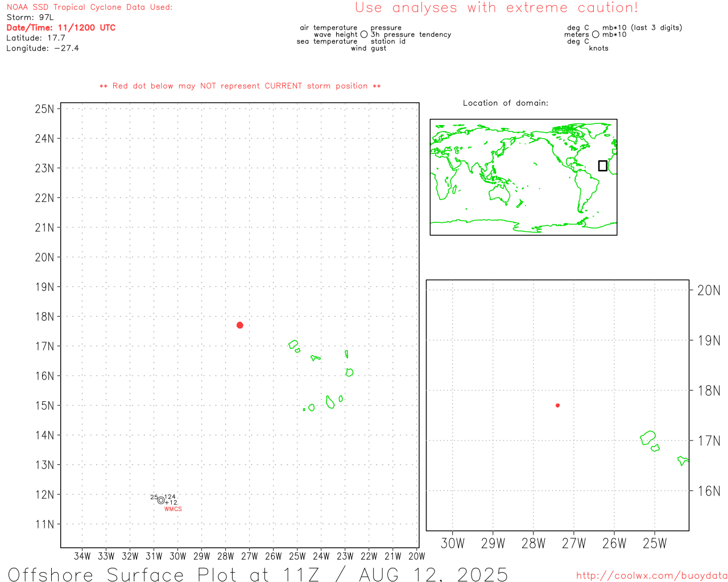Click the buoy pressure tendency reading +12
The height and width of the screenshot is (582, 728).
pos(171,502)
